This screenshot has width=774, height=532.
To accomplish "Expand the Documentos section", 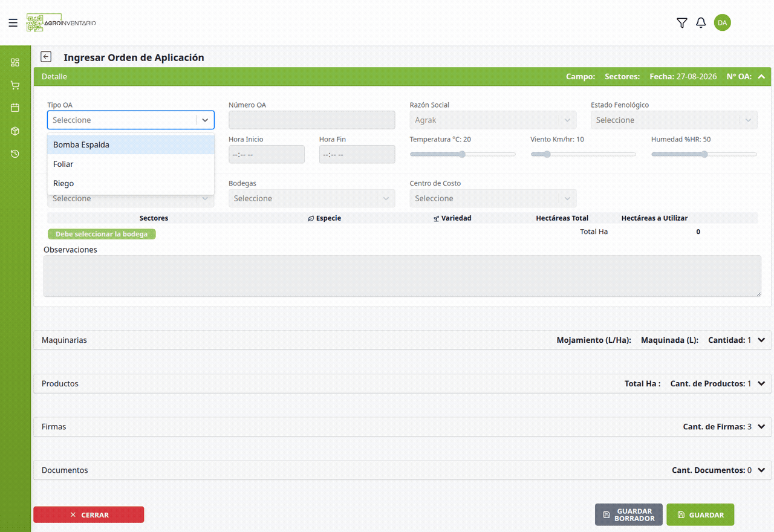I will 402,470.
